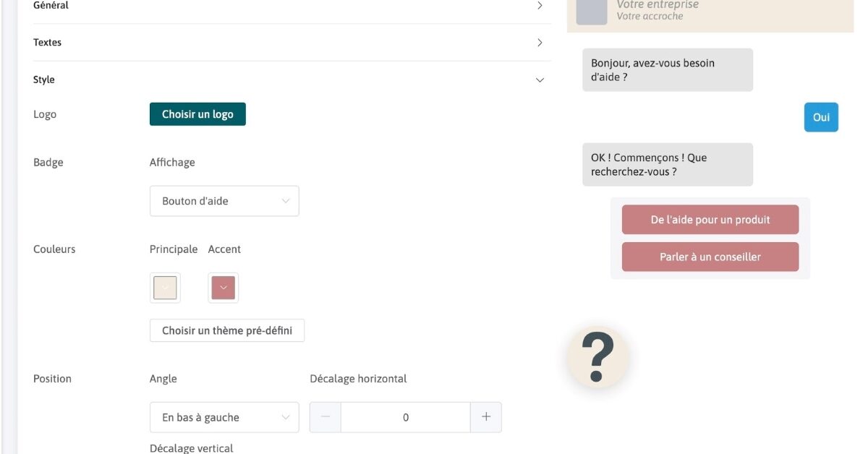Viewport: 868px width, 454px height.
Task: Click the OK Commençons message bubble
Action: point(667,164)
